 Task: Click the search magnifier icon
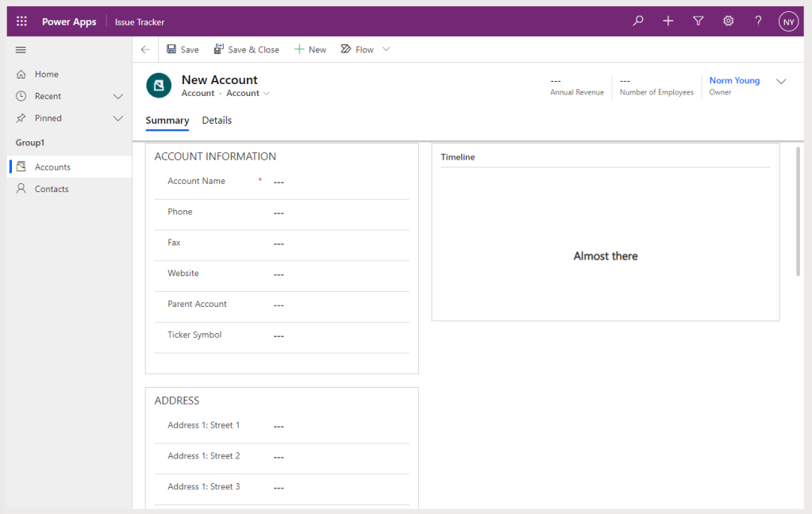[637, 21]
